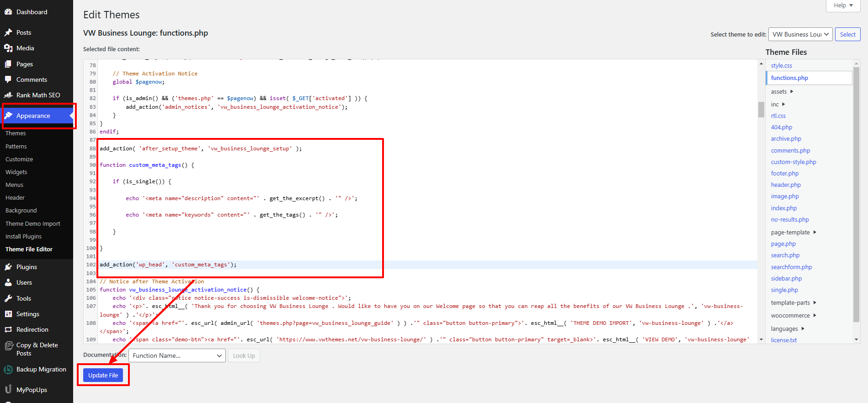Open the Theme File Editor submenu item
Viewport: 868px width, 403px height.
click(29, 249)
